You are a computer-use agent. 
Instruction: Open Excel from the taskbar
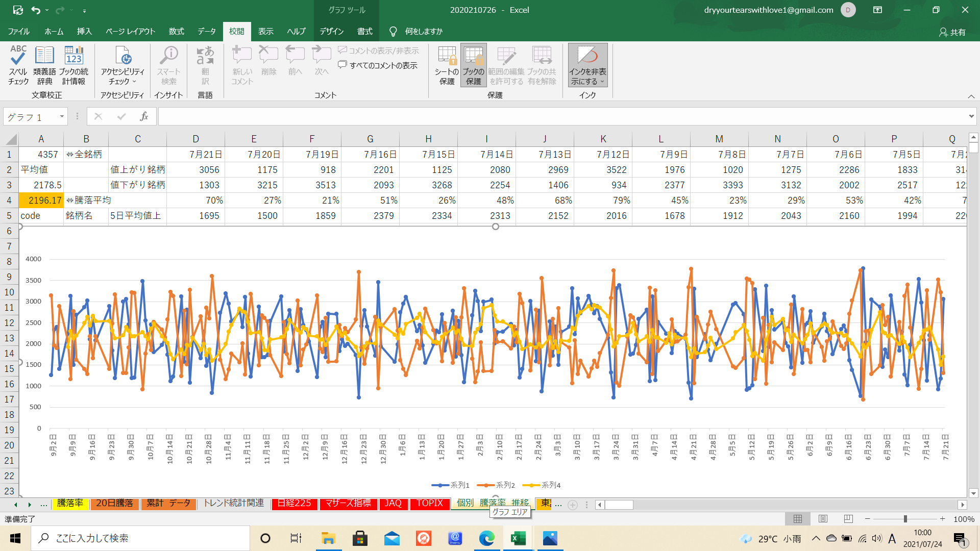click(x=518, y=538)
